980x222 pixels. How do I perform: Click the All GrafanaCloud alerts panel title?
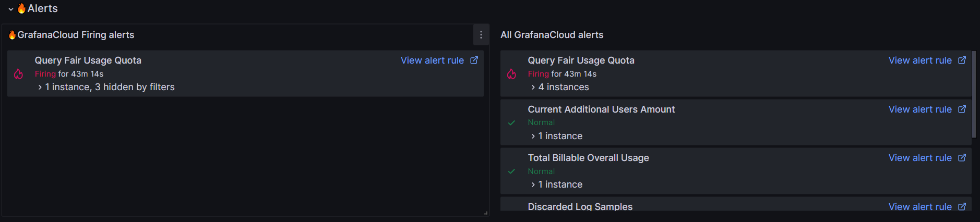(552, 35)
